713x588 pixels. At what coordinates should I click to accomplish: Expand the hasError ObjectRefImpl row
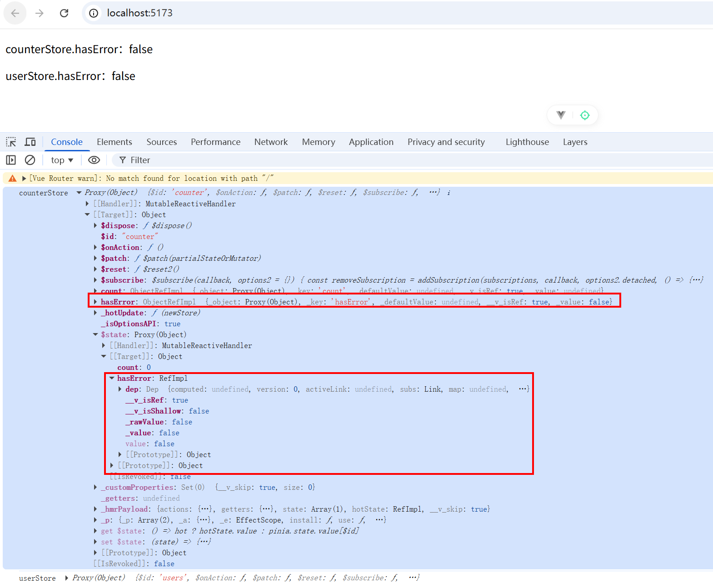(95, 302)
